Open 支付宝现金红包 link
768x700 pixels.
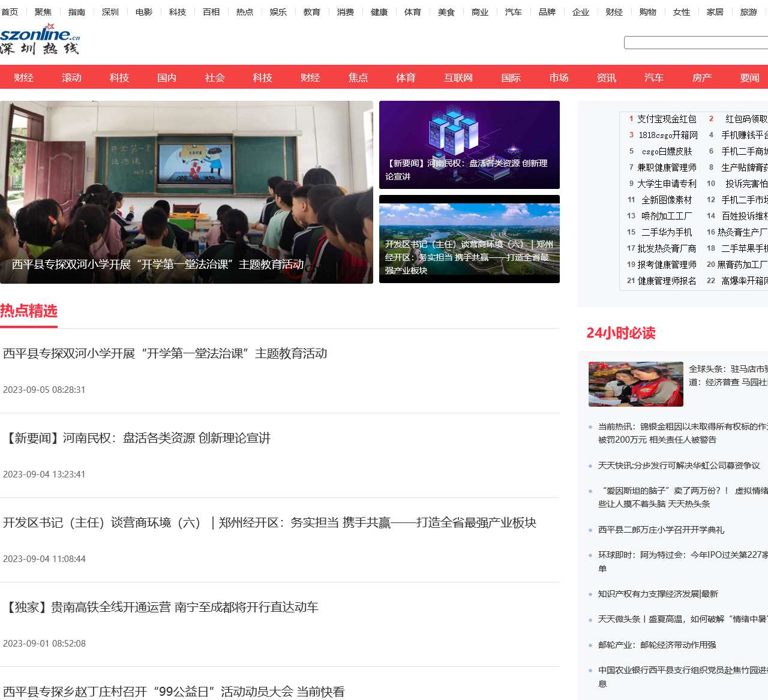coord(667,119)
